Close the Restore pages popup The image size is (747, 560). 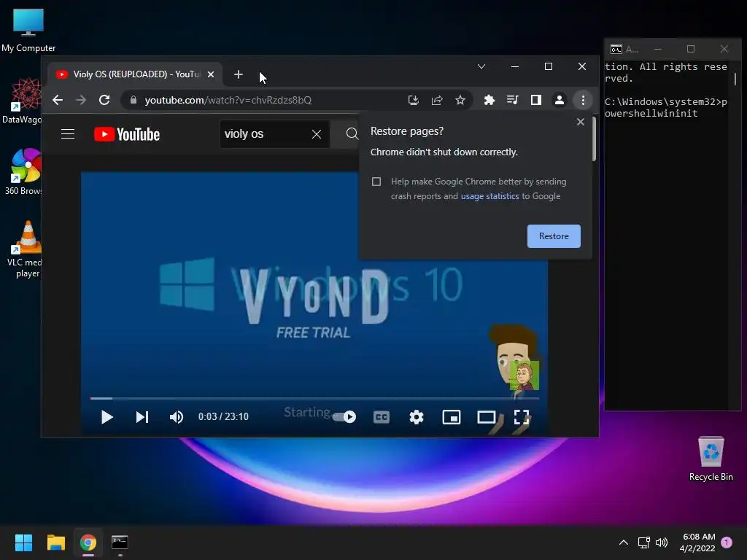coord(580,122)
